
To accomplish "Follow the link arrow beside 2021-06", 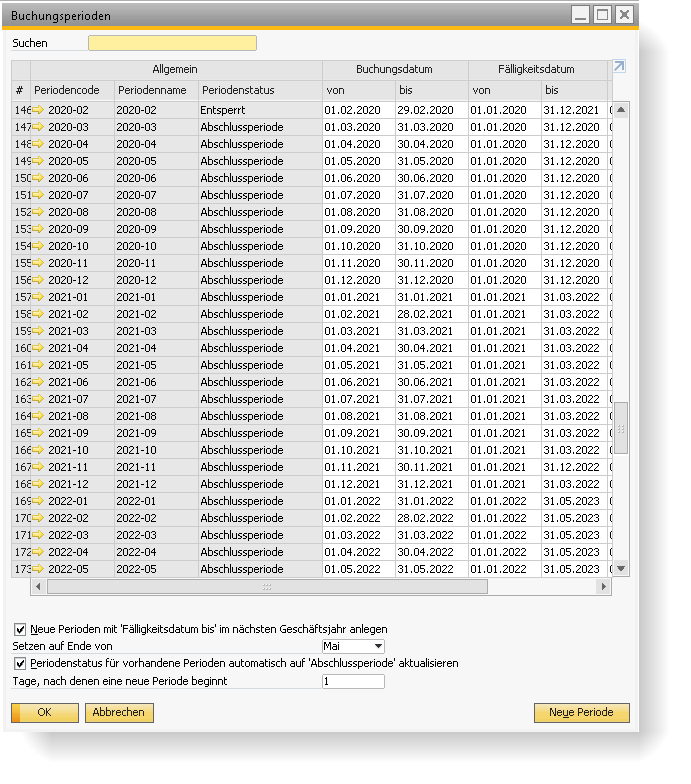I will tap(38, 382).
